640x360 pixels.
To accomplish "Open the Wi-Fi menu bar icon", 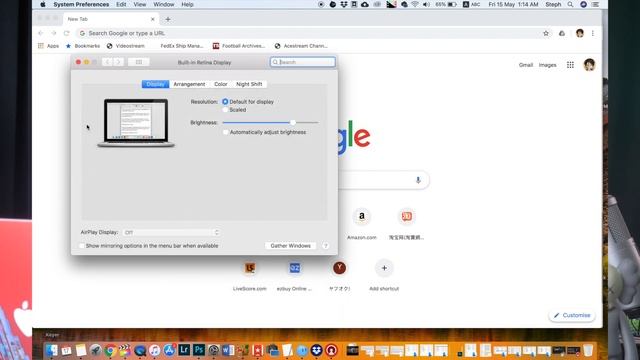I will [415, 4].
